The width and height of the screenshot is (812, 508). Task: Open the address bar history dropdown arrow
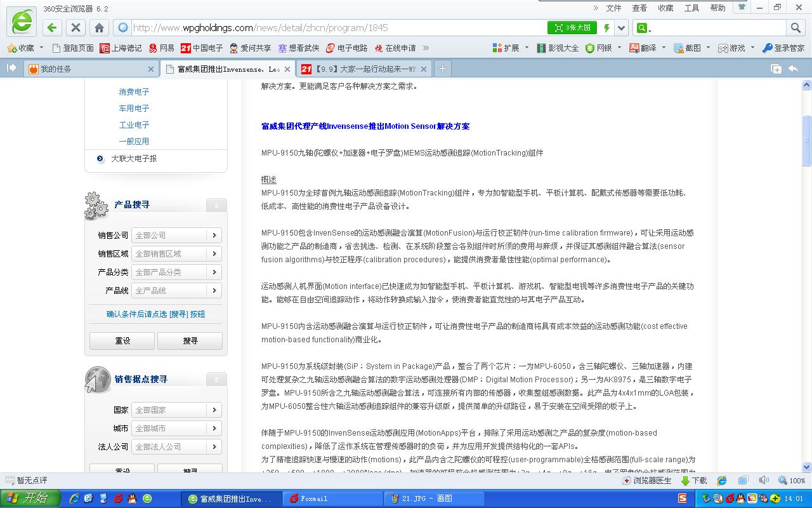point(622,28)
